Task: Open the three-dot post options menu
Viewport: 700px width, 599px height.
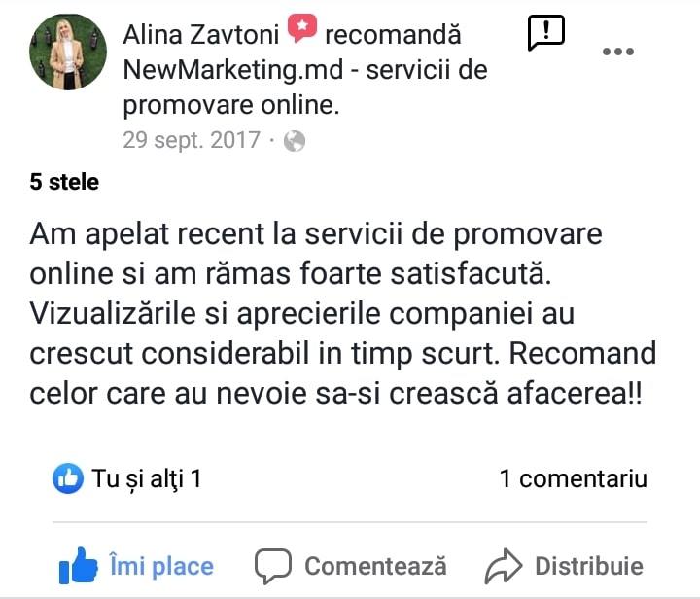Action: (618, 52)
